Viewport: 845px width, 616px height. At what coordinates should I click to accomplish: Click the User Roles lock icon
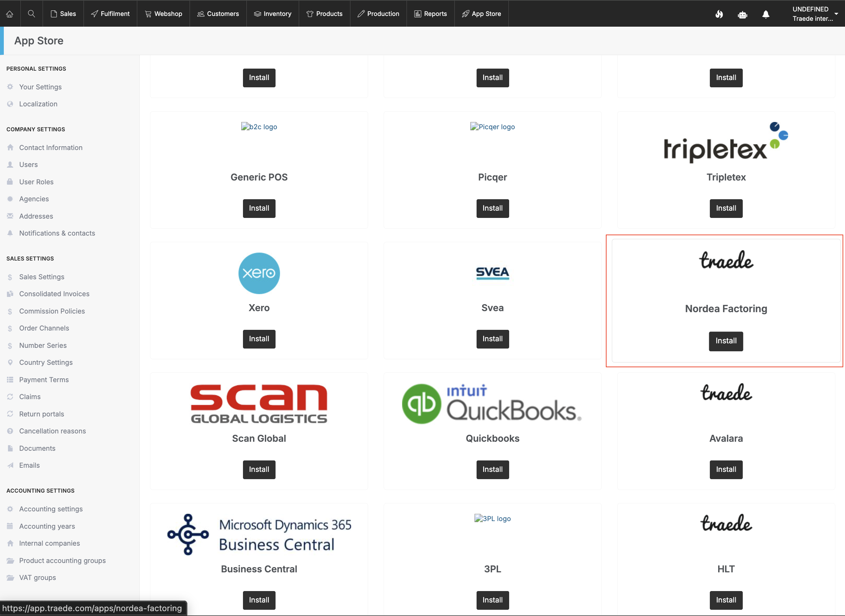[x=10, y=182]
